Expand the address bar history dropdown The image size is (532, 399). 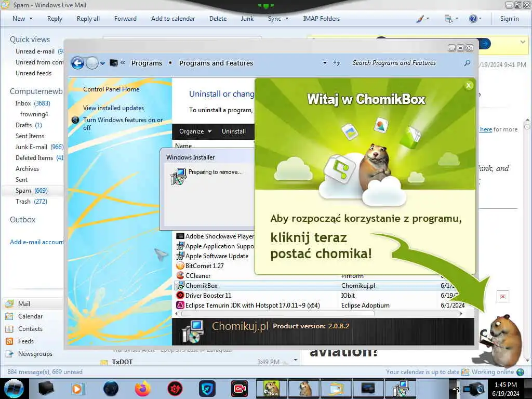pos(325,63)
